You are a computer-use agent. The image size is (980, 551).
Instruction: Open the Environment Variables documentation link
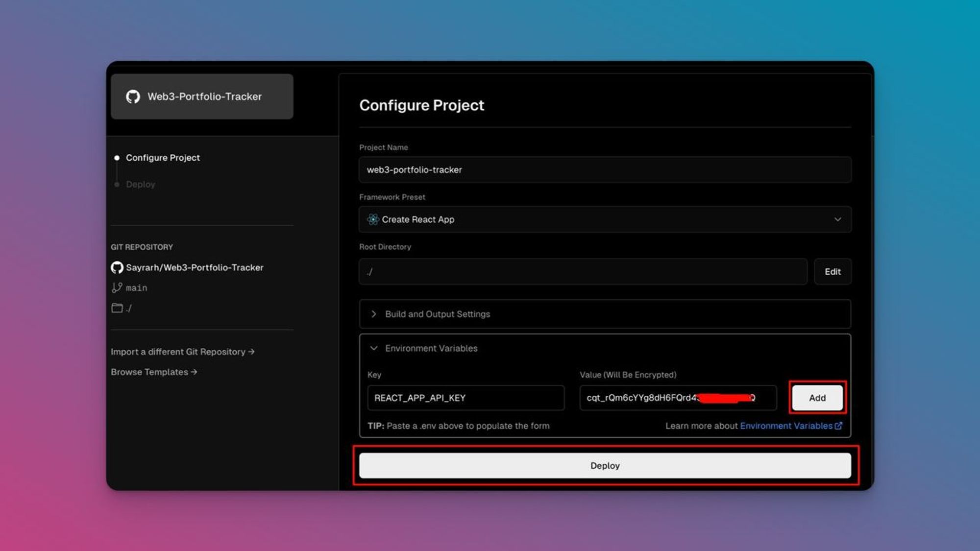[791, 426]
